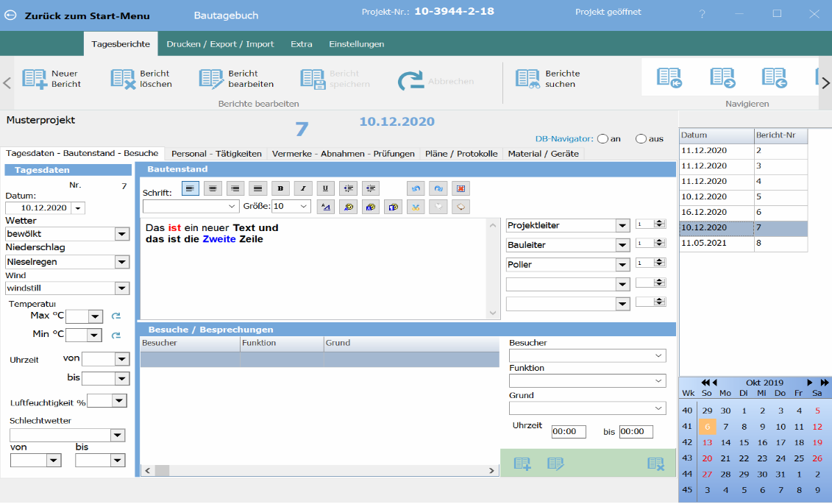Go to the next report using the right-arrow icon
832x504 pixels.
coord(722,78)
